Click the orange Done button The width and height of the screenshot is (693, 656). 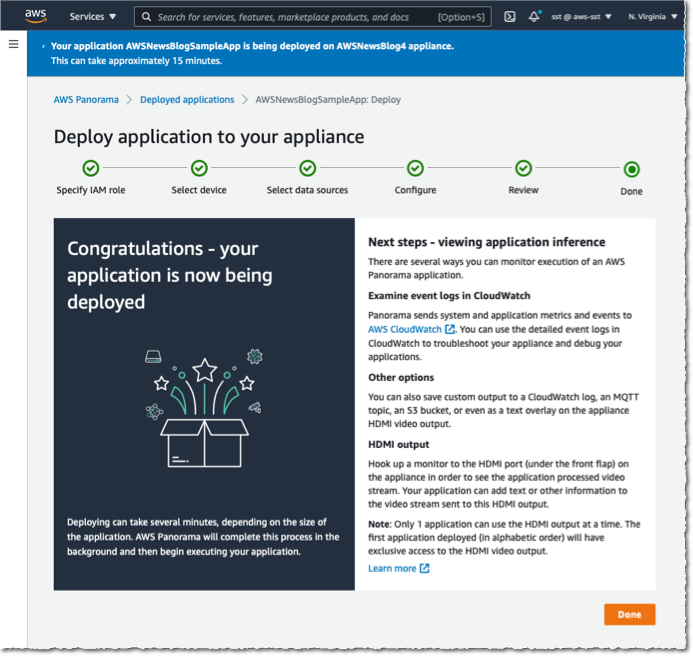pos(629,614)
